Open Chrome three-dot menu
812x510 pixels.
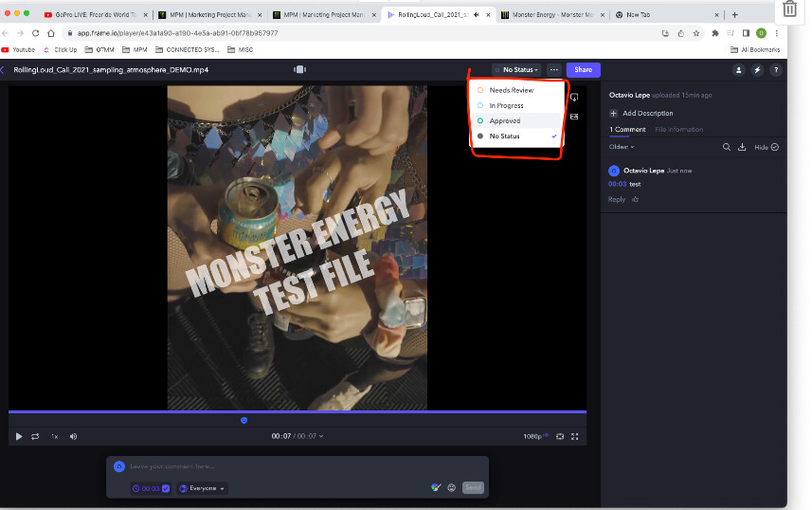[776, 33]
